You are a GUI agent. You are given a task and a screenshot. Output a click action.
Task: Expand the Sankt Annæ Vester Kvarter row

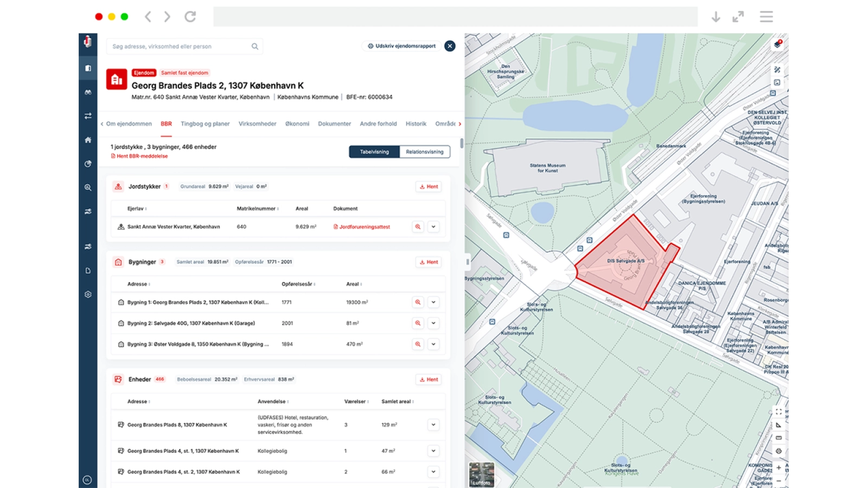433,227
